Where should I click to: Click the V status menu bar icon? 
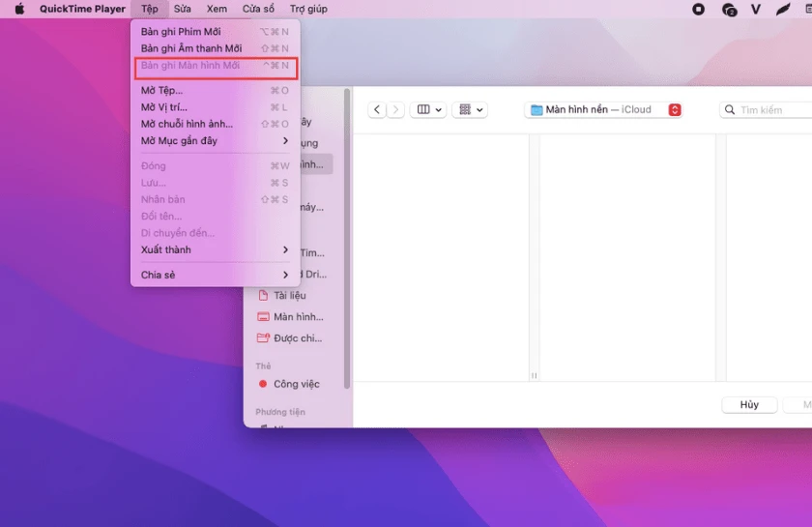[x=756, y=9]
